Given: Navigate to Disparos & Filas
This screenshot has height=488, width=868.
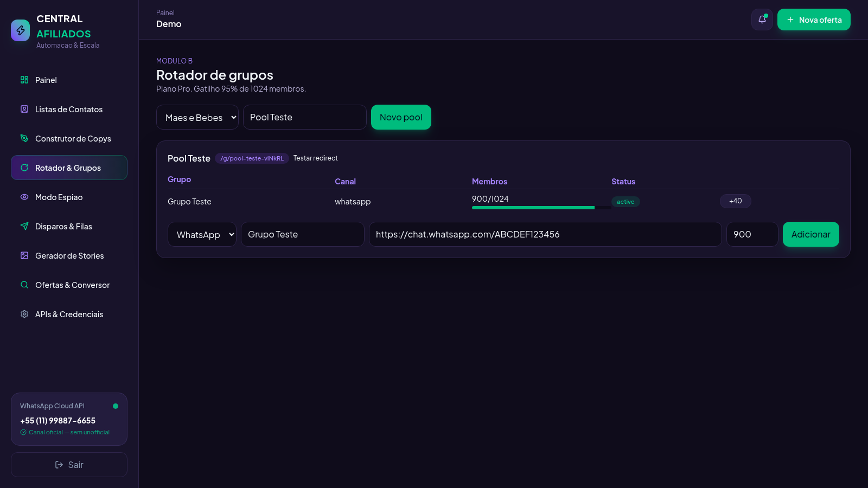Looking at the screenshot, I should [69, 226].
